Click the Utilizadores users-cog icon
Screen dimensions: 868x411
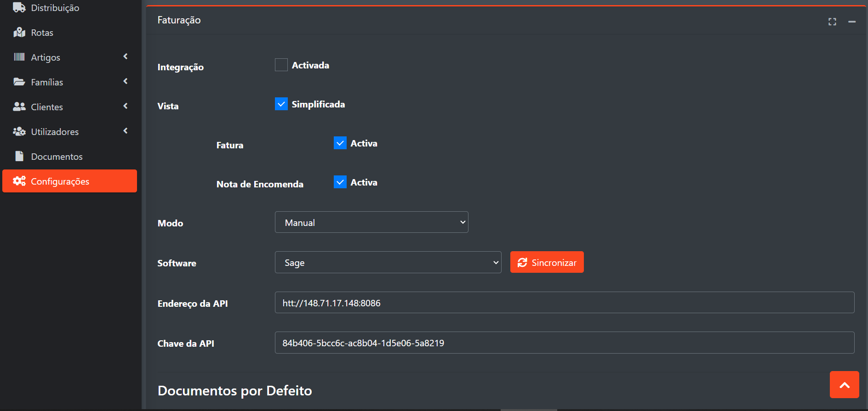(19, 132)
